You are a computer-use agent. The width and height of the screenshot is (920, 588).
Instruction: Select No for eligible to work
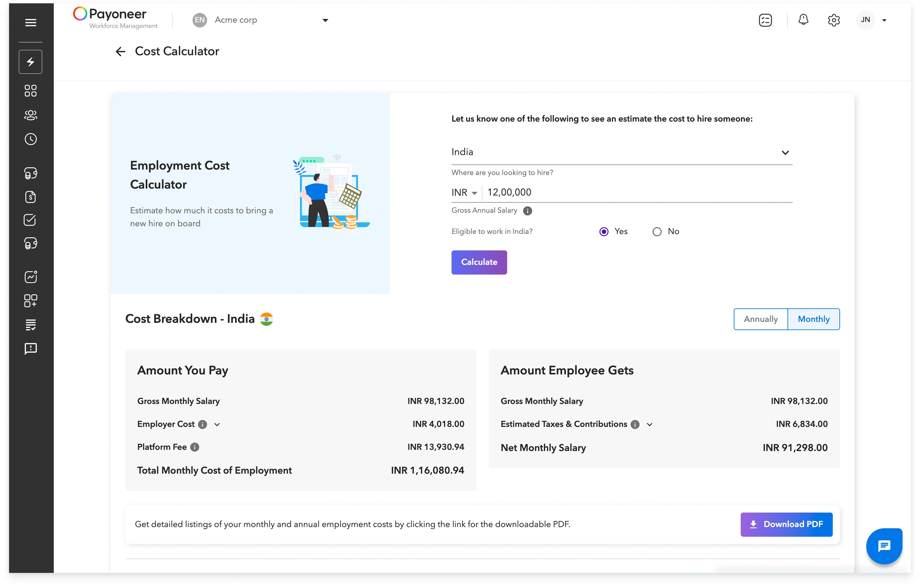click(657, 232)
